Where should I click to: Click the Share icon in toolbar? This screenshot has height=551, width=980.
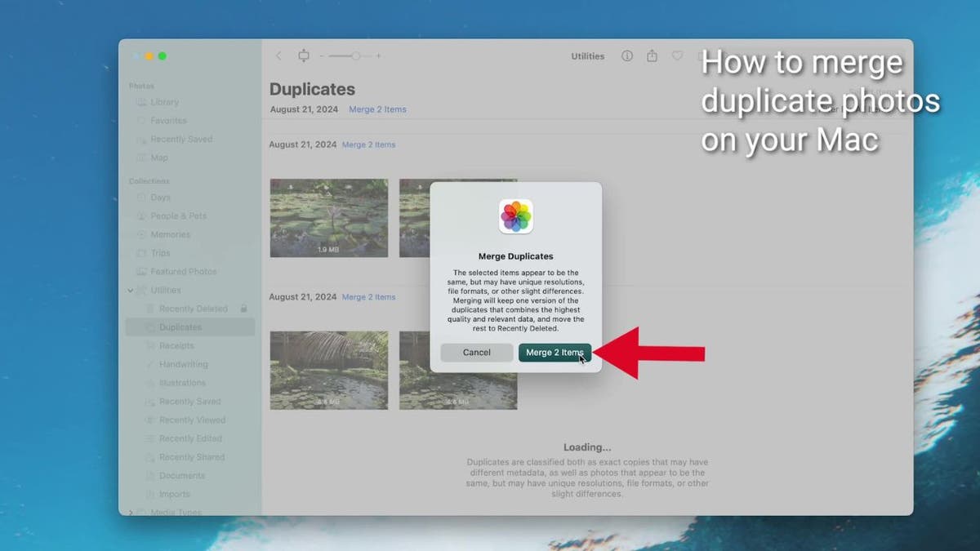point(652,56)
